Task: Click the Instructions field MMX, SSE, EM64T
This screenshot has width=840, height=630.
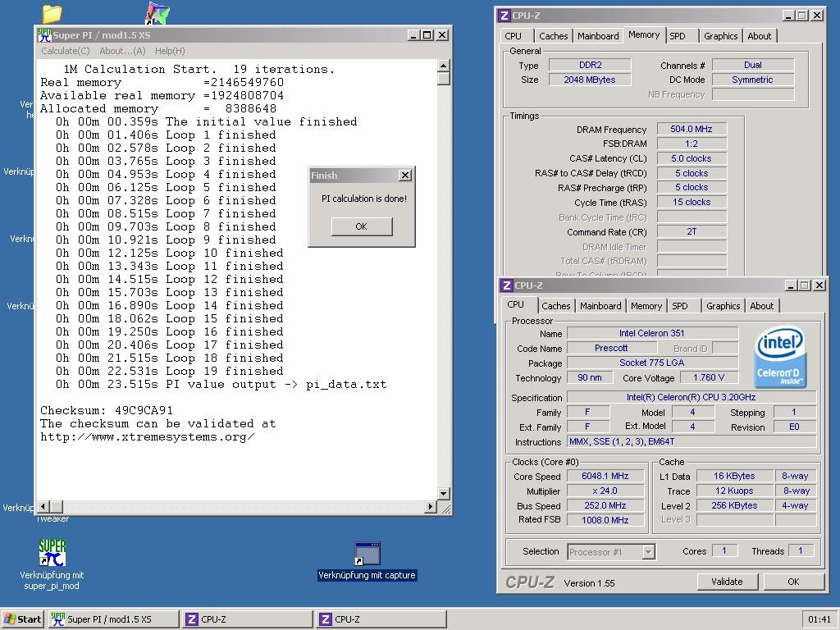Action: coord(692,442)
